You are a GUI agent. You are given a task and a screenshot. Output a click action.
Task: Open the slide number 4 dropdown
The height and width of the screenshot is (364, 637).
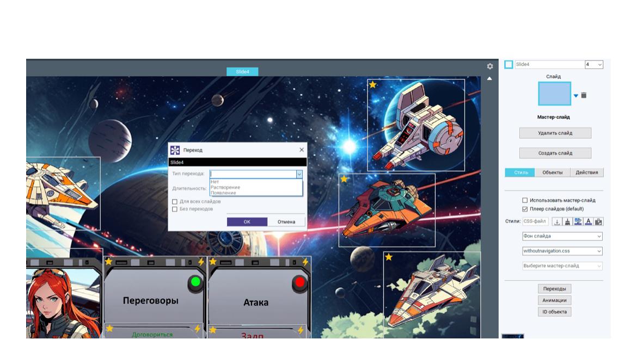[593, 64]
